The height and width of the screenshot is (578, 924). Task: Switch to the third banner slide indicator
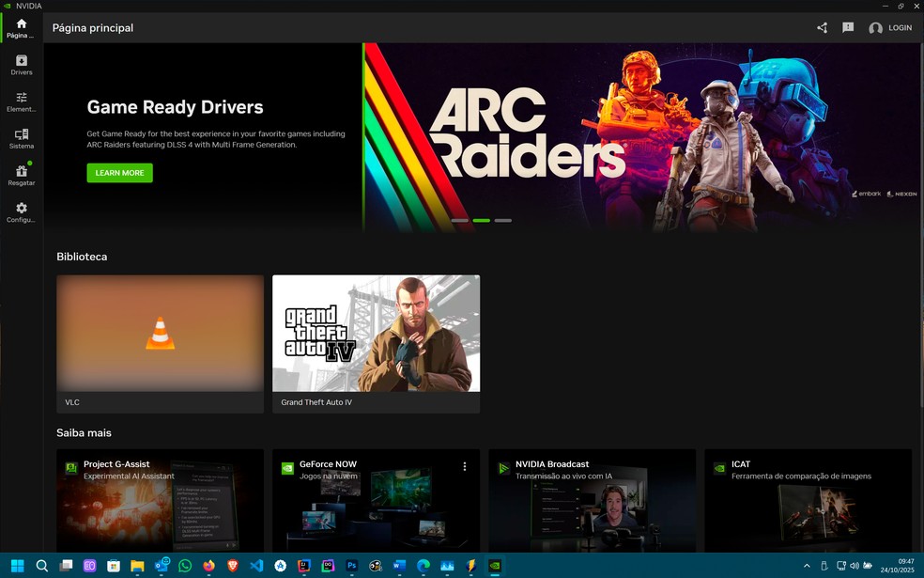(x=503, y=220)
